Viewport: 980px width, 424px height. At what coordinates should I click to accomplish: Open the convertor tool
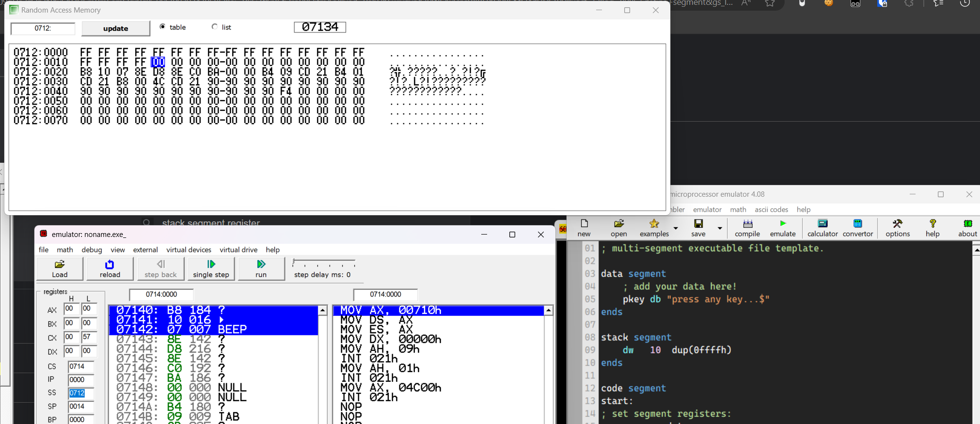(858, 228)
